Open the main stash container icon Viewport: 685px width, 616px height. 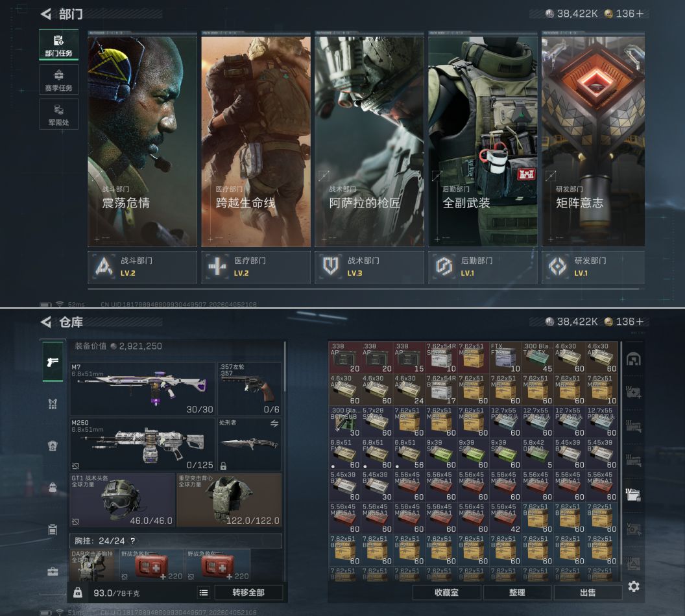click(633, 360)
